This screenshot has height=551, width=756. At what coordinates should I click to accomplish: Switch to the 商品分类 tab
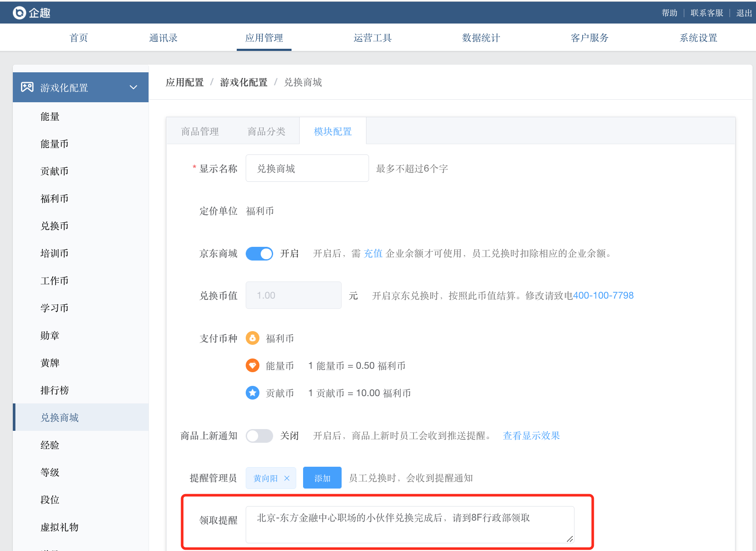click(x=266, y=131)
